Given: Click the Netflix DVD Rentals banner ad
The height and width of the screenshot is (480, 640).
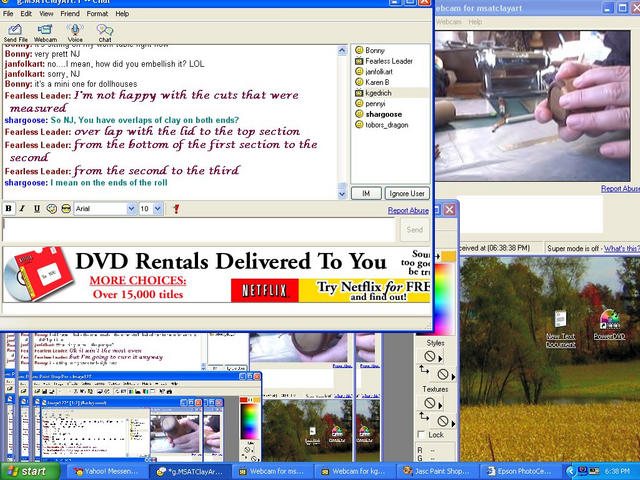Looking at the screenshot, I should coord(216,274).
